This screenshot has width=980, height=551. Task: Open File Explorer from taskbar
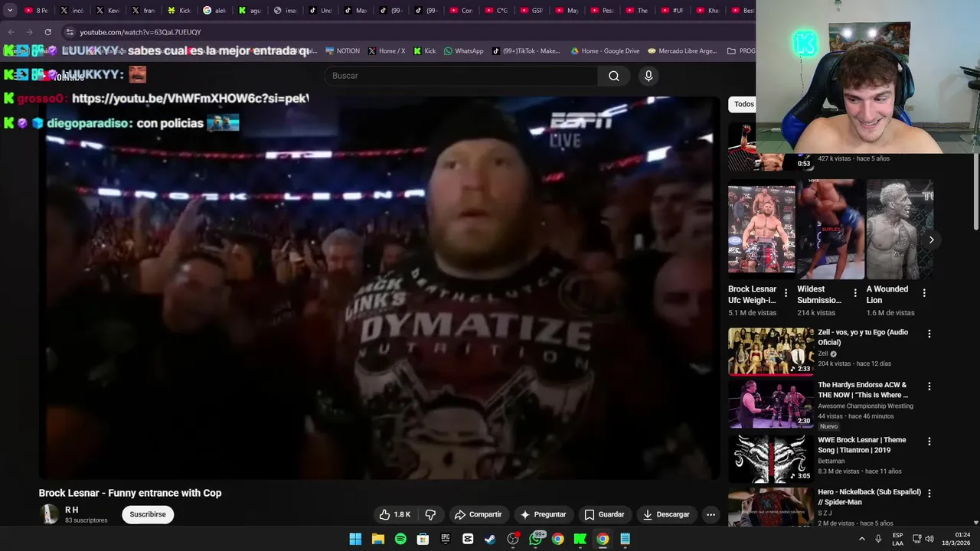click(378, 539)
